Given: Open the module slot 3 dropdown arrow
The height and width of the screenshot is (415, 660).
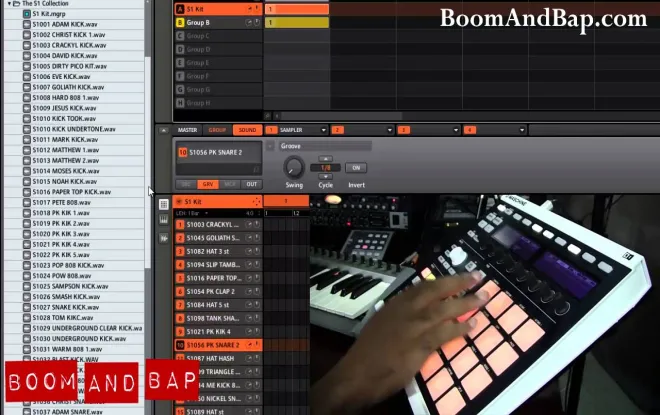Looking at the screenshot, I should click(x=455, y=130).
